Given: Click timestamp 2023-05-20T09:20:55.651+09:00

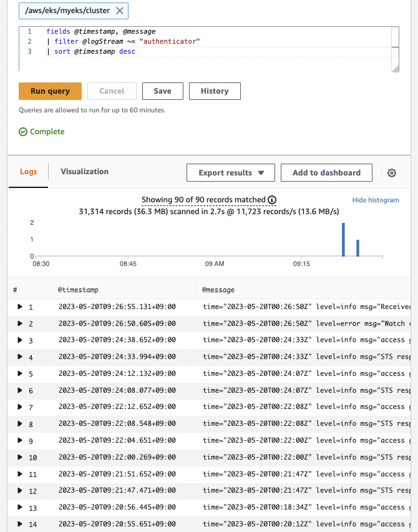Looking at the screenshot, I should point(117,524).
